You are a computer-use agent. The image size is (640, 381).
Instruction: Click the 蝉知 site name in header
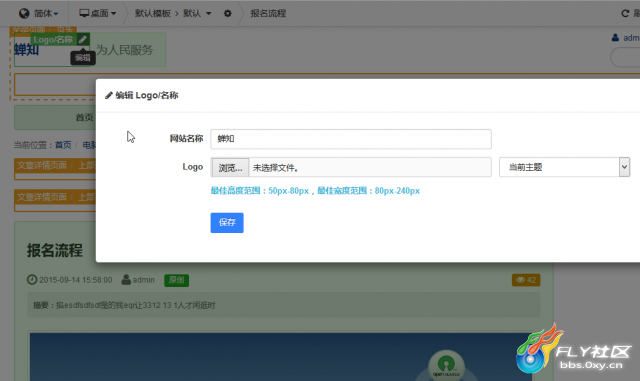point(27,50)
